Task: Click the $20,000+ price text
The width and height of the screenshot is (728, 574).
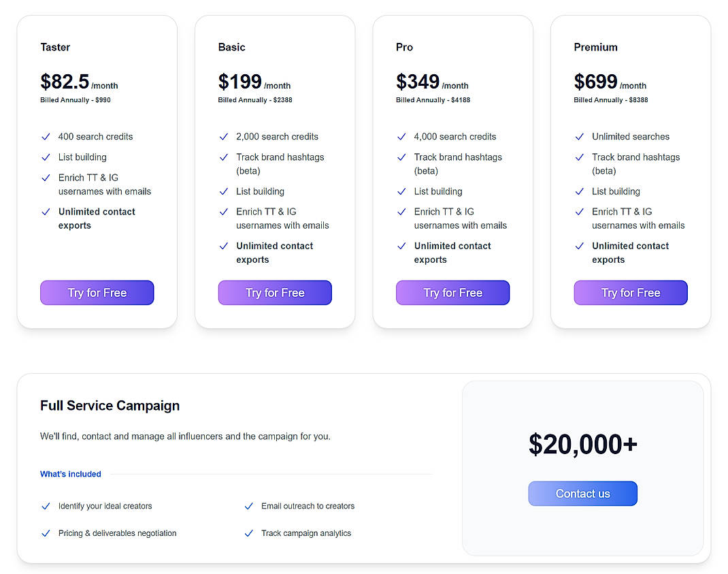Action: point(582,444)
